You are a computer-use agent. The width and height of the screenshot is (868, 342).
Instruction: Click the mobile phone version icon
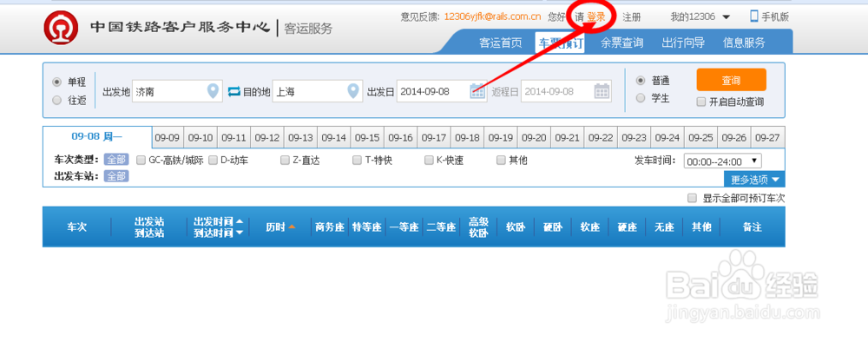click(754, 16)
